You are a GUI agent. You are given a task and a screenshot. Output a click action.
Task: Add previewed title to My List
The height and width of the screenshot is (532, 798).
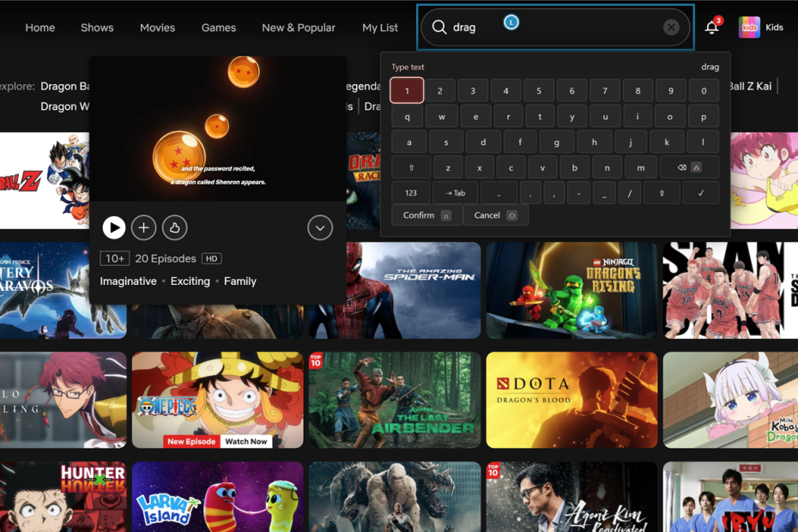(x=143, y=227)
